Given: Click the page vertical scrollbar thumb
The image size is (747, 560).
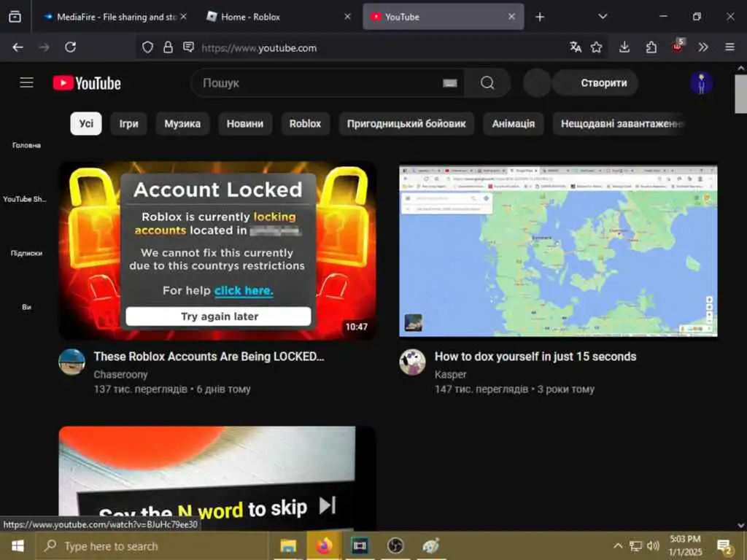Looking at the screenshot, I should point(741,94).
